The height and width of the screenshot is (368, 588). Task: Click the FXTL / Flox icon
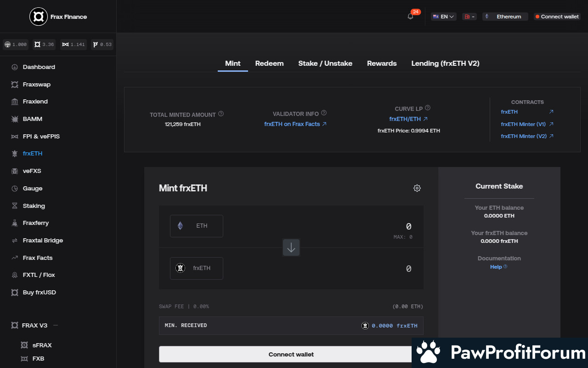pyautogui.click(x=15, y=275)
